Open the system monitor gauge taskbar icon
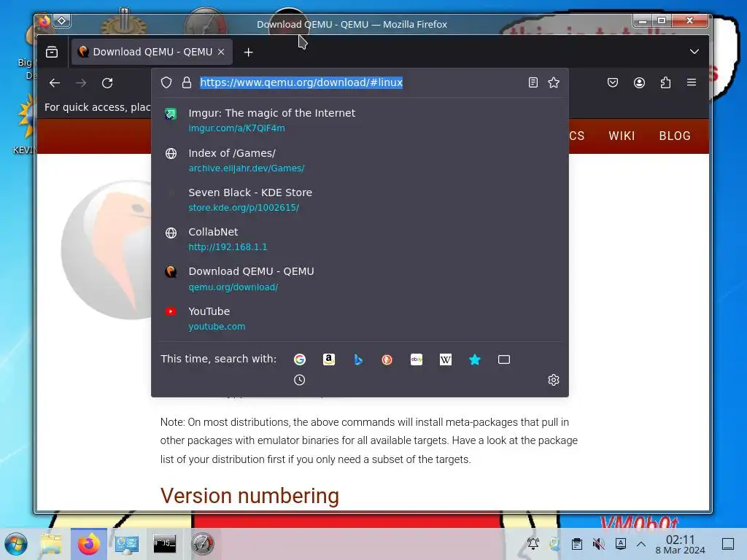The image size is (747, 560). [203, 544]
